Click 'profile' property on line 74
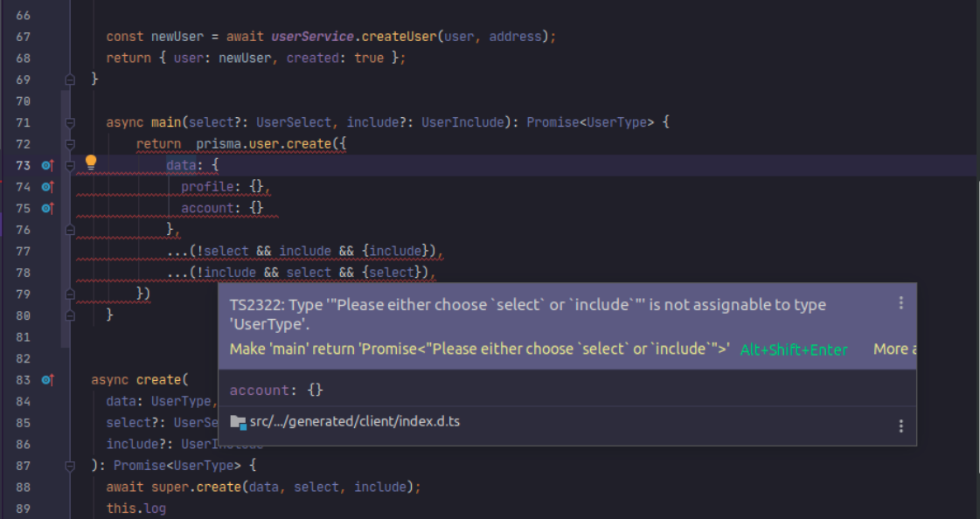The height and width of the screenshot is (519, 980). (207, 187)
